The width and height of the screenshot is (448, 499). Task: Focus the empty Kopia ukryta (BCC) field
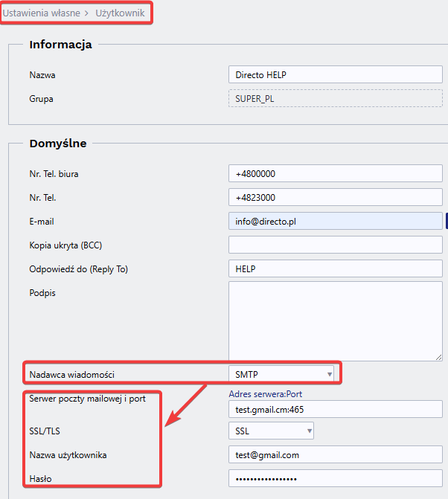pos(335,245)
